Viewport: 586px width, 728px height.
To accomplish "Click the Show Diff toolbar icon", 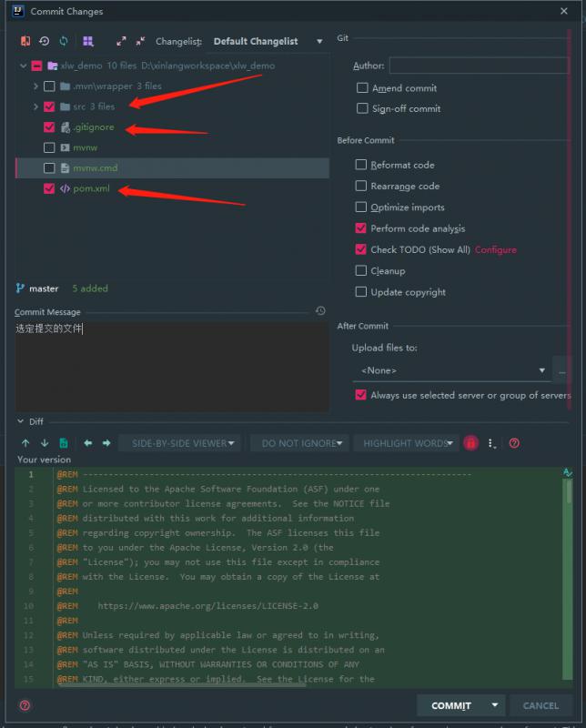I will coord(25,41).
